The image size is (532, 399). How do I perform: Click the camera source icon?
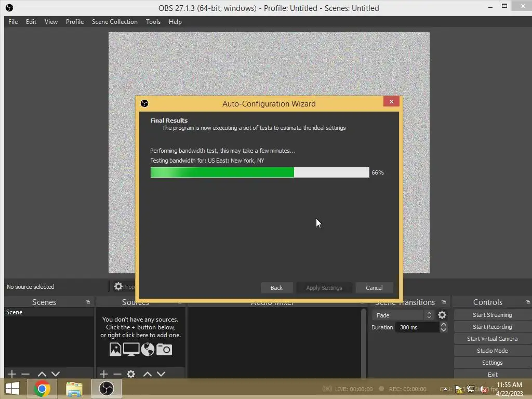pos(164,349)
